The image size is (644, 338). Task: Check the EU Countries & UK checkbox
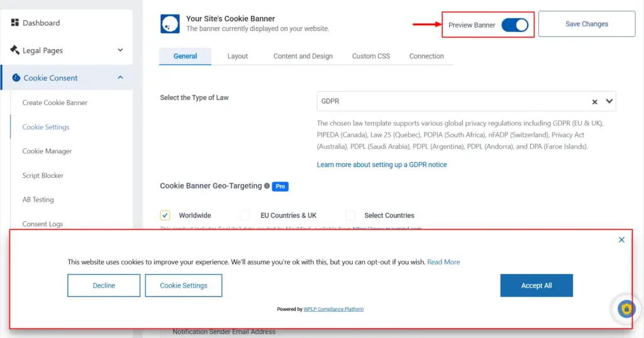[245, 215]
